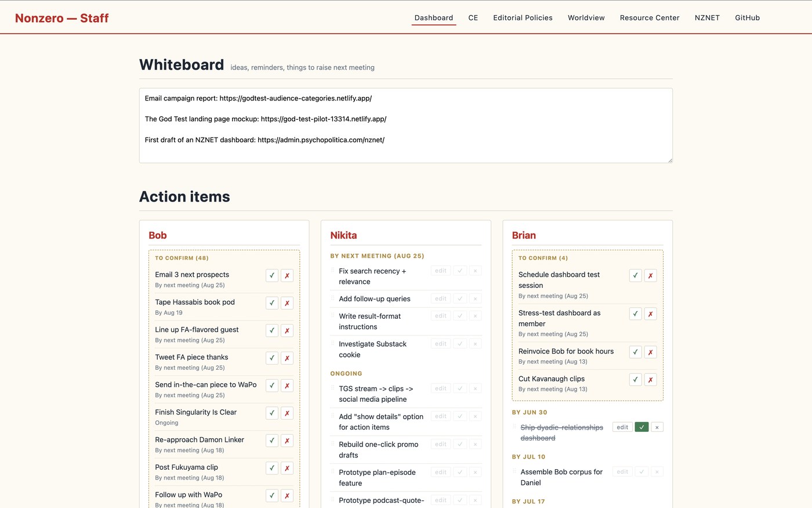Confirm 'Follow up with WaPo' item
The image size is (812, 508).
[x=272, y=496]
